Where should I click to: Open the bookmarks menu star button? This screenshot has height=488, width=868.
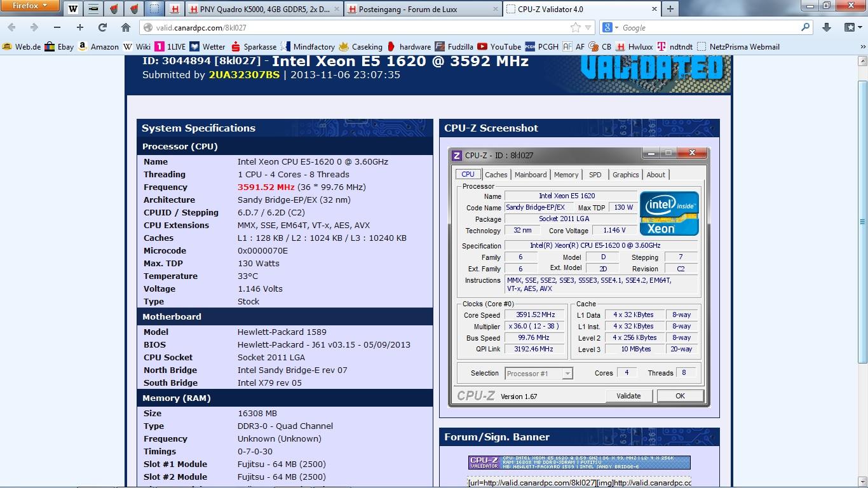(853, 27)
